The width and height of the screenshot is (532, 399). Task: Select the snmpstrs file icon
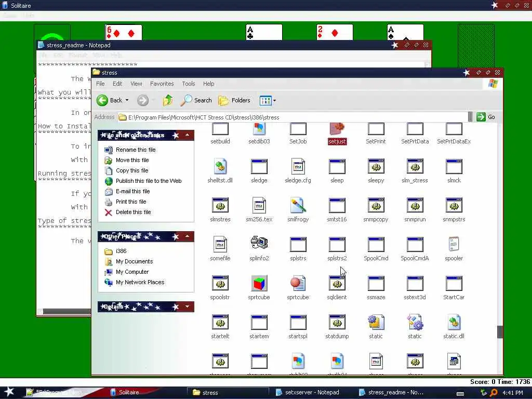click(454, 206)
